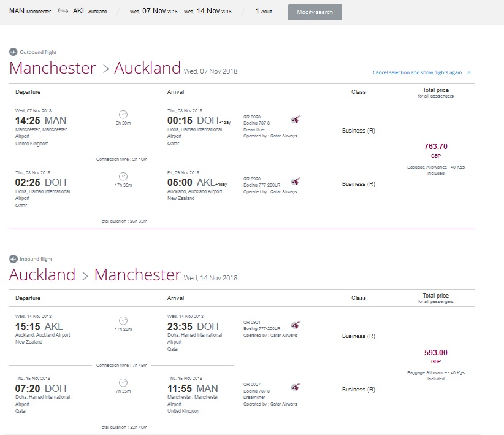
Task: Click the clock icon above 6h 50m duration
Action: point(123,115)
